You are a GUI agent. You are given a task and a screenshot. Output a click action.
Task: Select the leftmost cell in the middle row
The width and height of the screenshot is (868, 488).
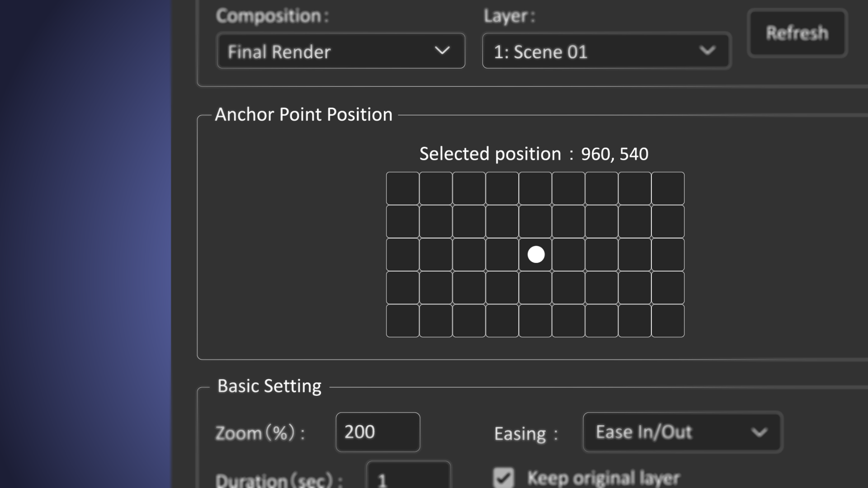pyautogui.click(x=402, y=254)
